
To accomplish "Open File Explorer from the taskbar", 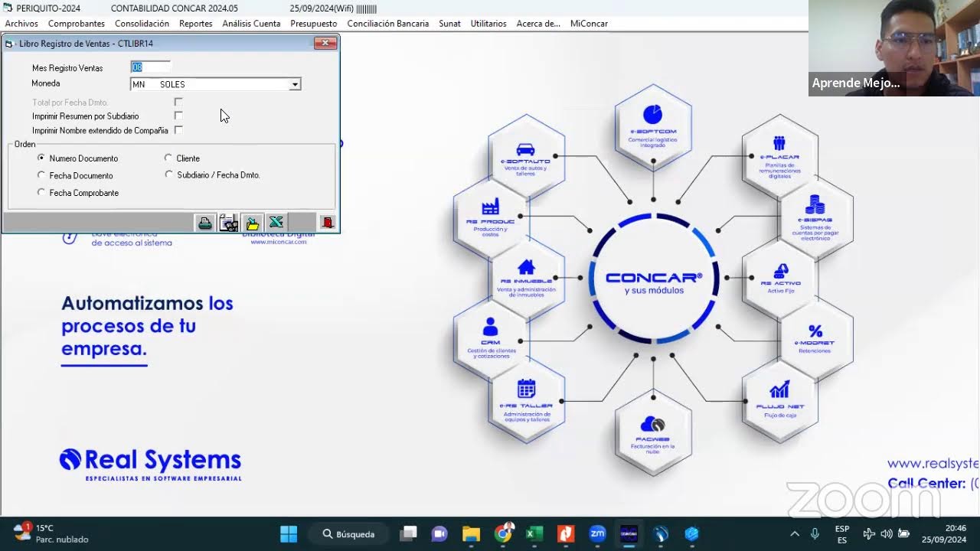I will (x=471, y=533).
